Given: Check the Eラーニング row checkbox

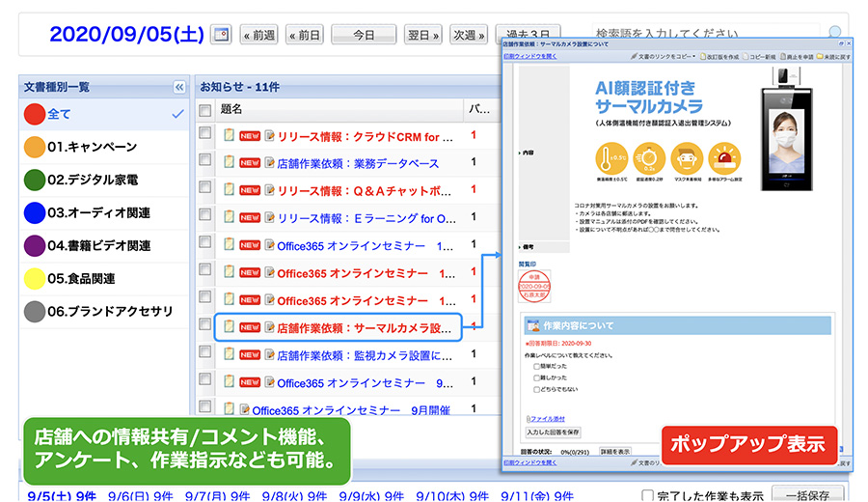Looking at the screenshot, I should point(205,214).
